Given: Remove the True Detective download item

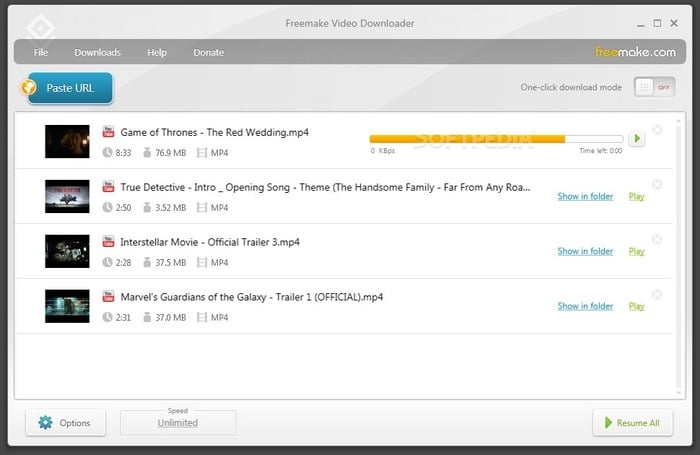Looking at the screenshot, I should (657, 184).
